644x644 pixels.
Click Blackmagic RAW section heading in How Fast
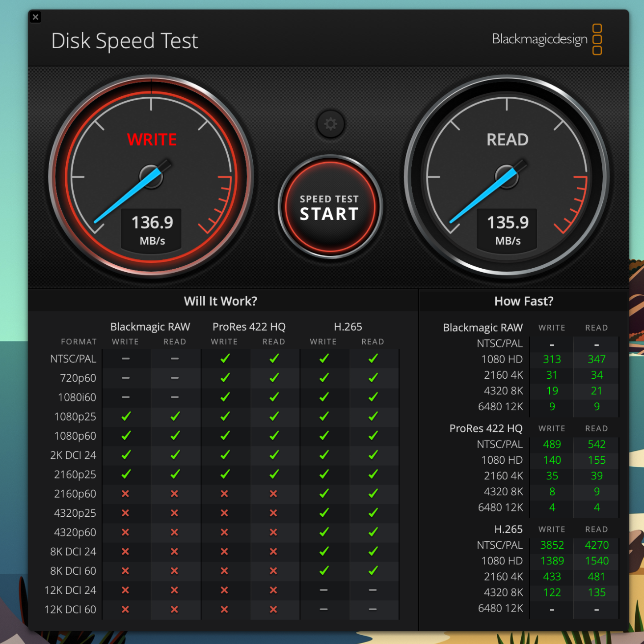pyautogui.click(x=483, y=328)
